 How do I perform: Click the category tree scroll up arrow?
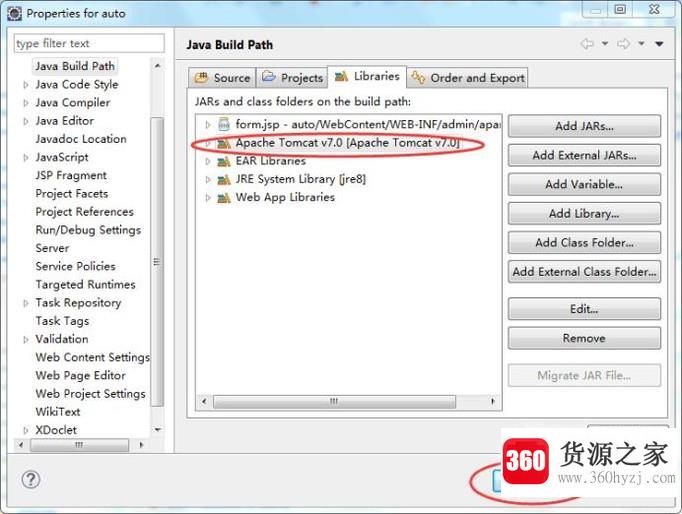pyautogui.click(x=157, y=66)
